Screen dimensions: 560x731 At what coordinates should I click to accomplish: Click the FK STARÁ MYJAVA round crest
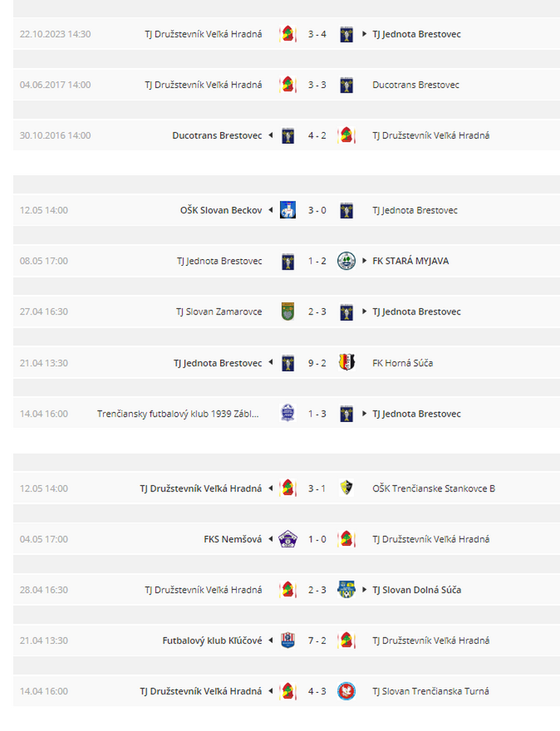[346, 261]
